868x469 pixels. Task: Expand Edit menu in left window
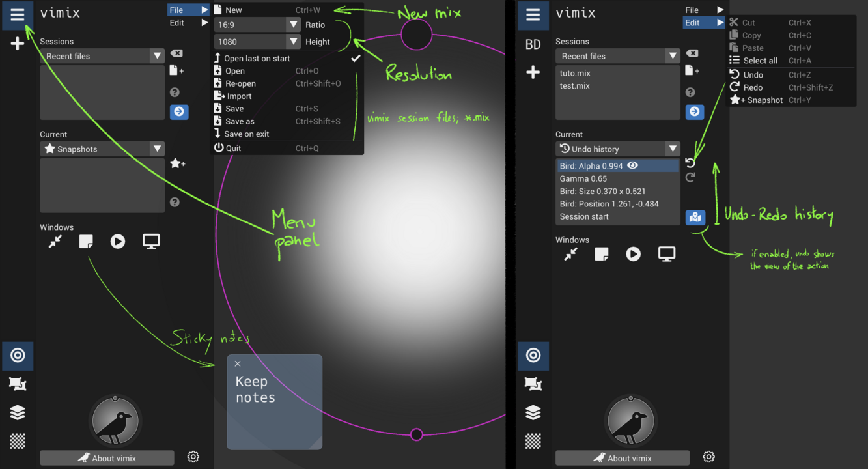[x=188, y=23]
